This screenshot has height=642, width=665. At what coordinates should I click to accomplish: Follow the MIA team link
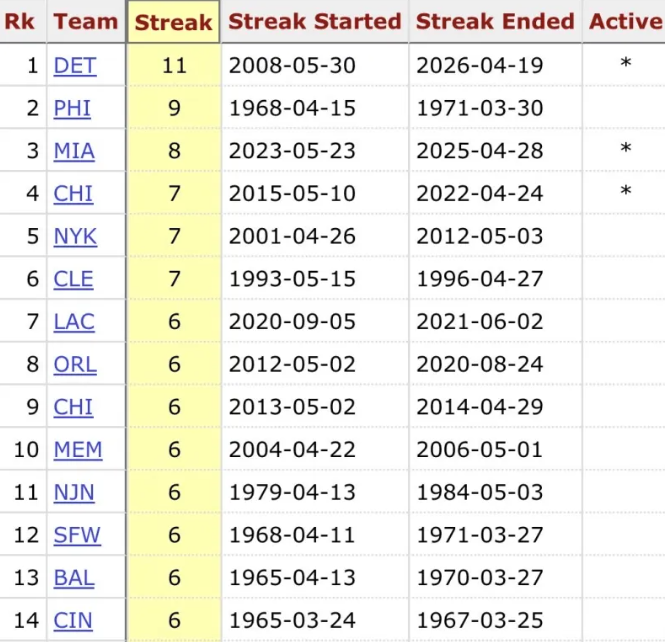(74, 151)
